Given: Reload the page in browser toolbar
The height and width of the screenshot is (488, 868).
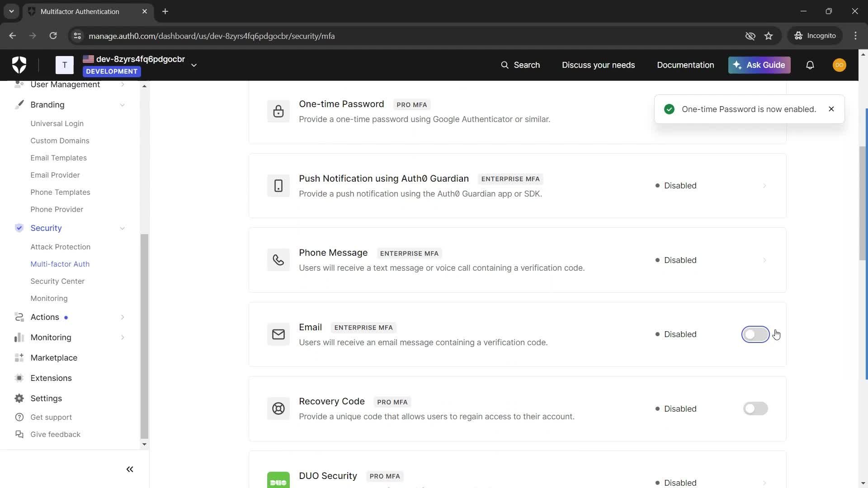Looking at the screenshot, I should 53,36.
